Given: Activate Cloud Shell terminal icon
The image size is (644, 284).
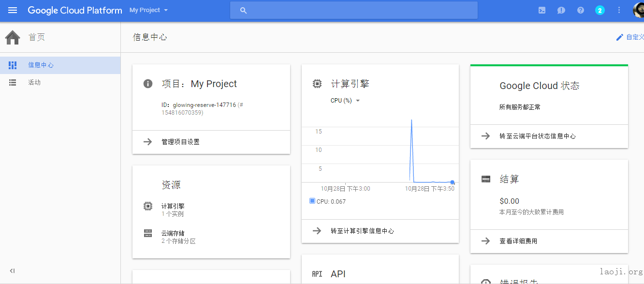Looking at the screenshot, I should point(542,10).
